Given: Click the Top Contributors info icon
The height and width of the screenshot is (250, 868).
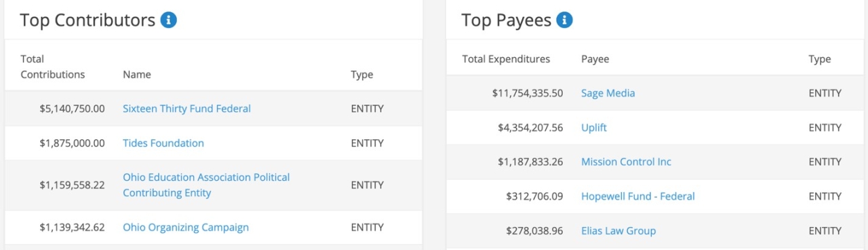Looking at the screenshot, I should click(169, 20).
